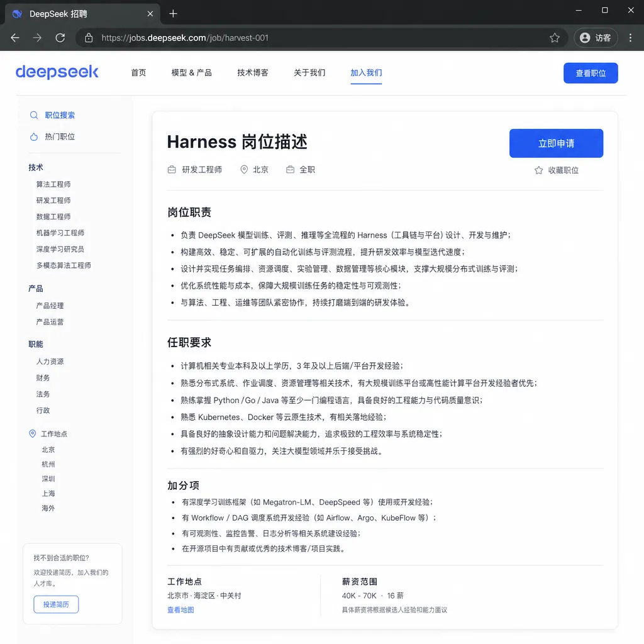Screen dimensions: 644x644
Task: Select 人力资源 category
Action: point(50,362)
